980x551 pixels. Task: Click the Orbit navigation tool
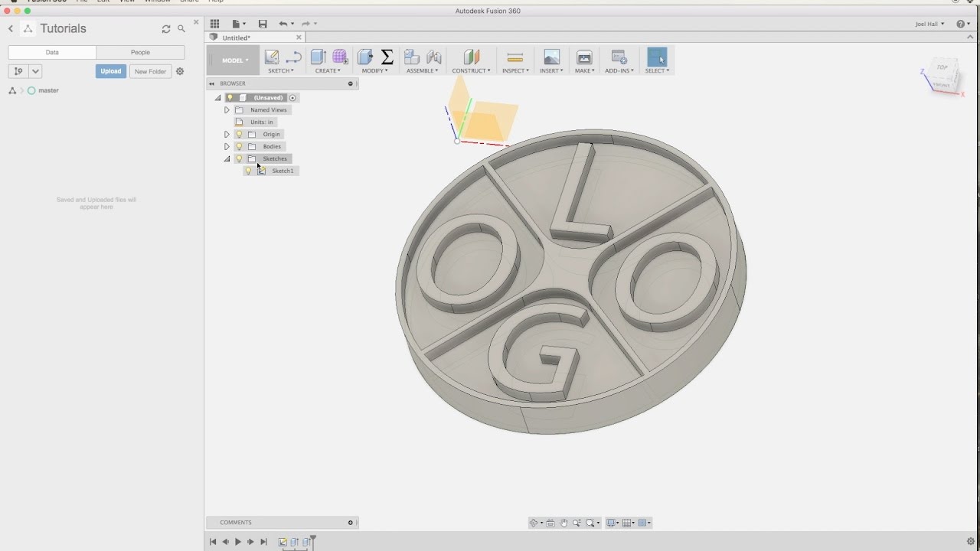tap(534, 523)
